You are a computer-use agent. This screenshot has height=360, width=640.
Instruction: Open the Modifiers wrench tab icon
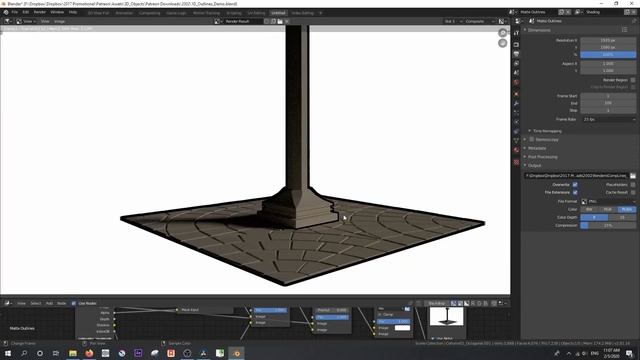[516, 104]
